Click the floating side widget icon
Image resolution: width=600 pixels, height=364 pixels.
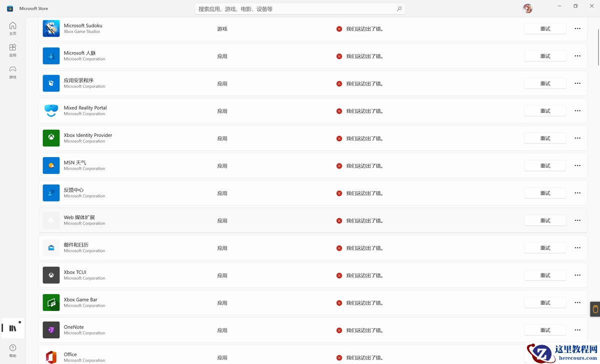coord(595,309)
